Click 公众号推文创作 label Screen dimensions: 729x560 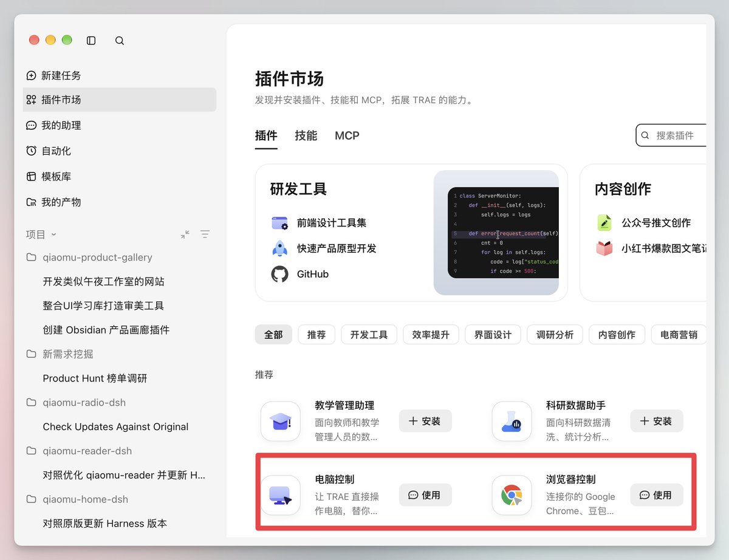point(656,223)
